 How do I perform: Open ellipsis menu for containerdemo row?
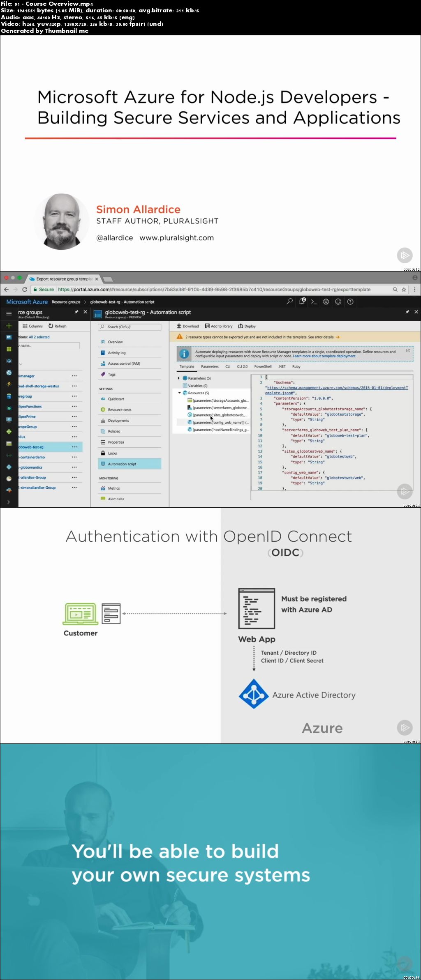74,457
